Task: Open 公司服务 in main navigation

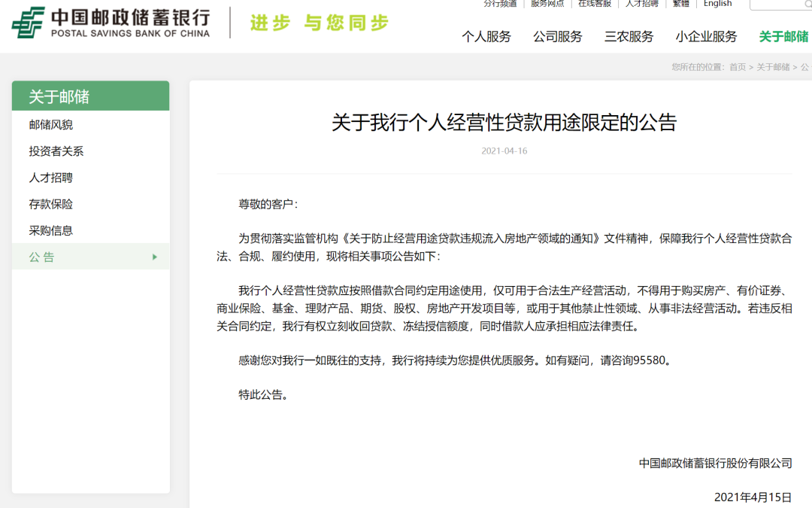Action: [557, 36]
